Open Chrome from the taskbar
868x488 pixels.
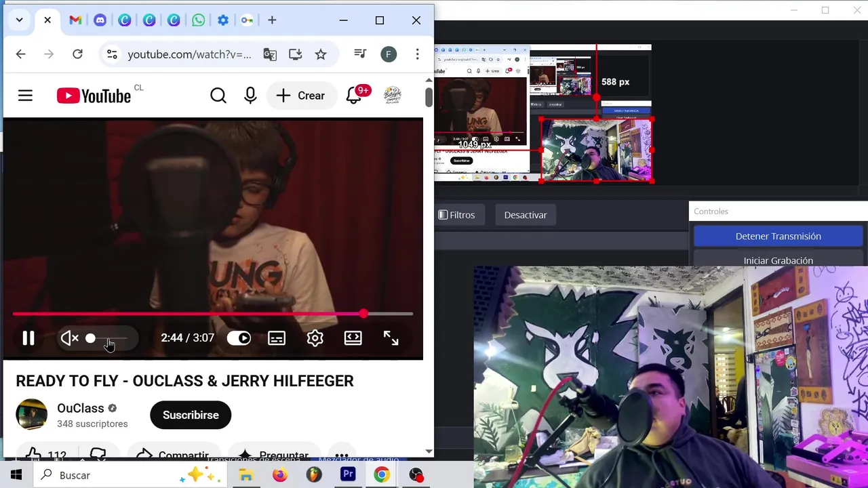pyautogui.click(x=382, y=475)
